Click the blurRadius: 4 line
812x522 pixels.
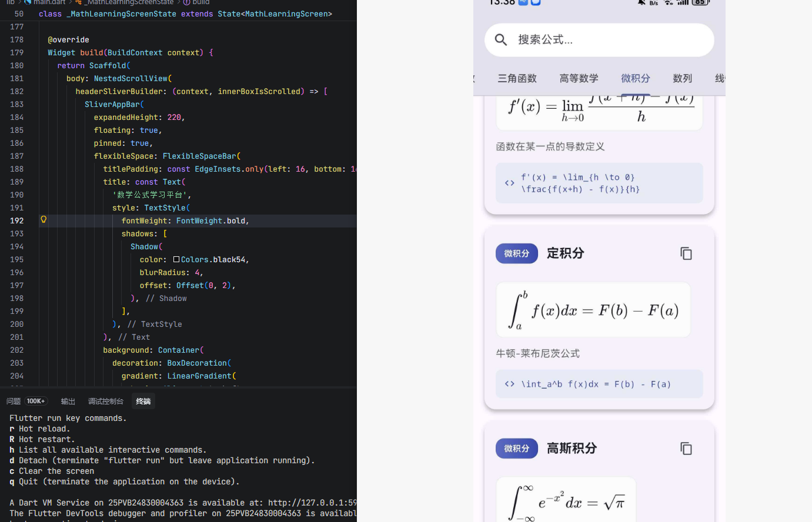171,273
